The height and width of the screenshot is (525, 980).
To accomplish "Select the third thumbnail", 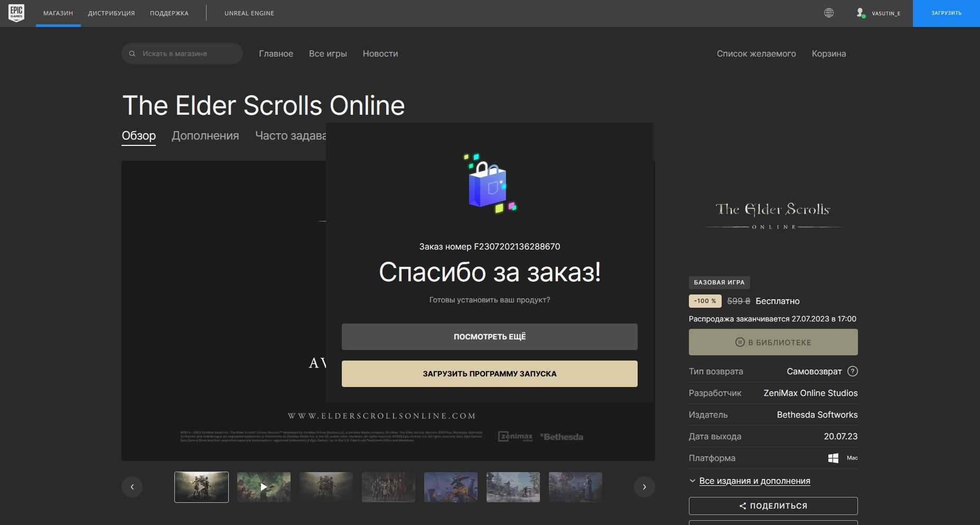I will coord(326,487).
